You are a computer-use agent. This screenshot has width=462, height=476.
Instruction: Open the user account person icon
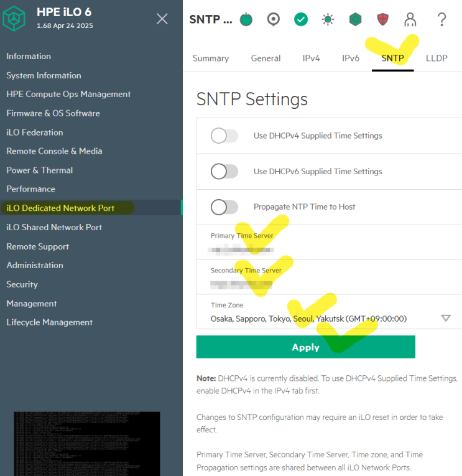point(410,19)
